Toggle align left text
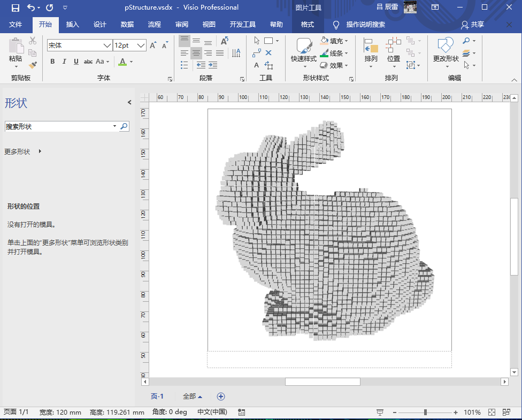 (x=185, y=53)
